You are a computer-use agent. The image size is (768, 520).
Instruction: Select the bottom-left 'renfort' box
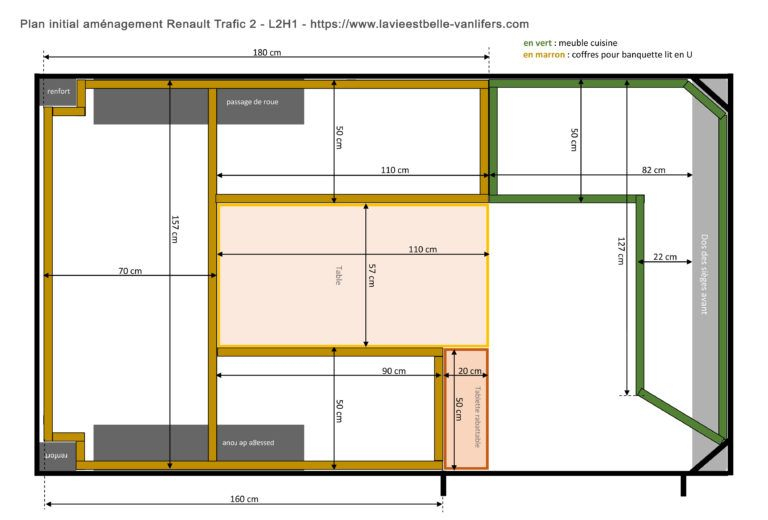[x=60, y=455]
